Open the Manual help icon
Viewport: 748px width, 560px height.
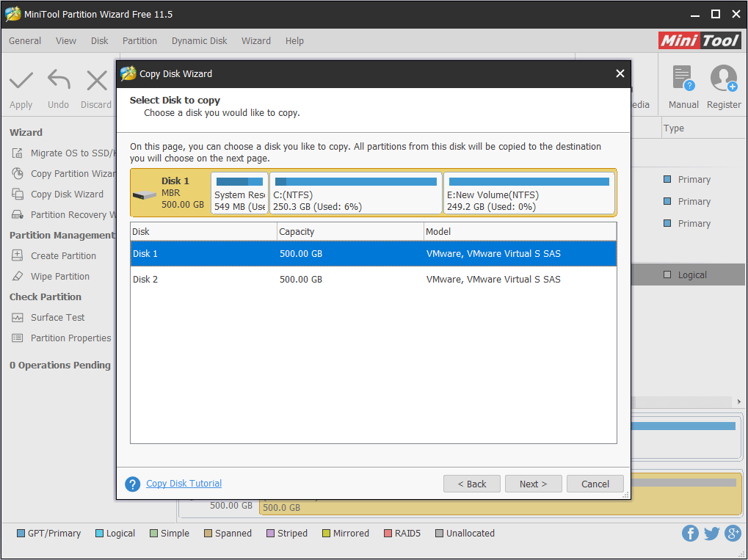(x=683, y=79)
